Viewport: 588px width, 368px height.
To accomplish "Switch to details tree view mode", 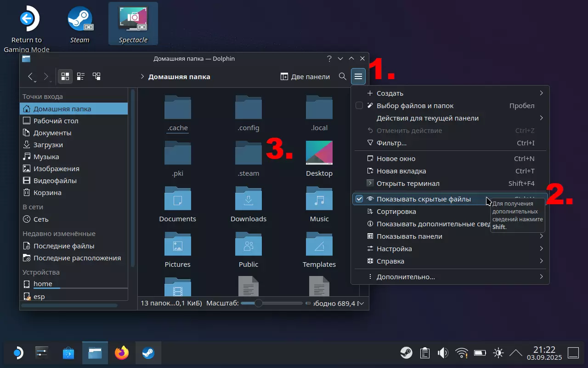I will (96, 76).
